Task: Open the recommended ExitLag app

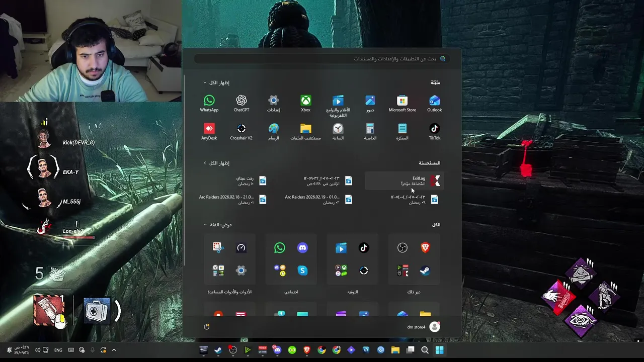Action: tap(404, 181)
